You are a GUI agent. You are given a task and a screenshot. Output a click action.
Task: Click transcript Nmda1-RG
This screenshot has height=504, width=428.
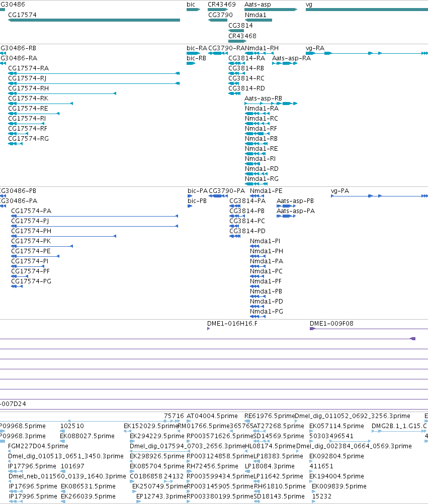point(262,178)
